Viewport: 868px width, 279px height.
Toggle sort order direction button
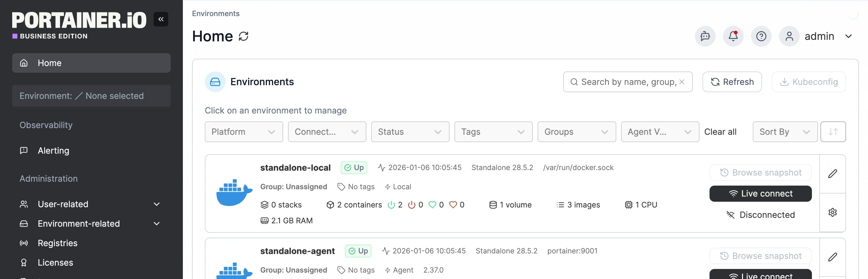coord(833,132)
